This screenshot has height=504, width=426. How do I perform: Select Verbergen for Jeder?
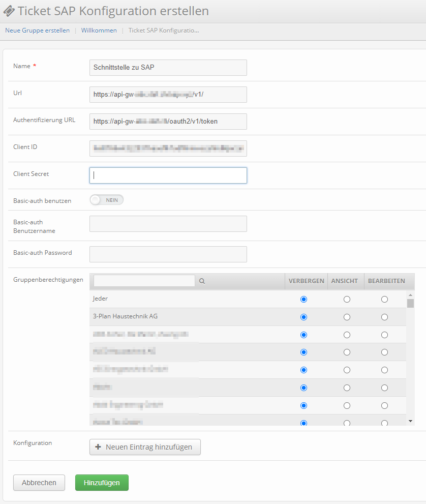click(303, 299)
